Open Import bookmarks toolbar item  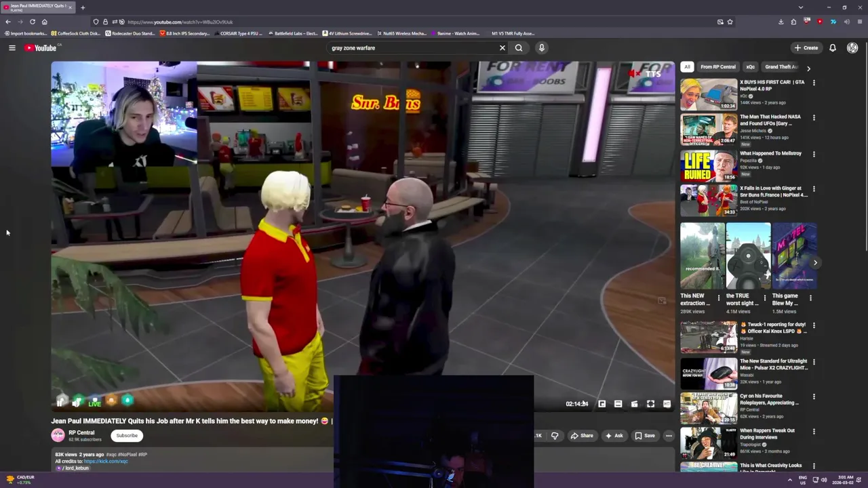click(x=25, y=33)
